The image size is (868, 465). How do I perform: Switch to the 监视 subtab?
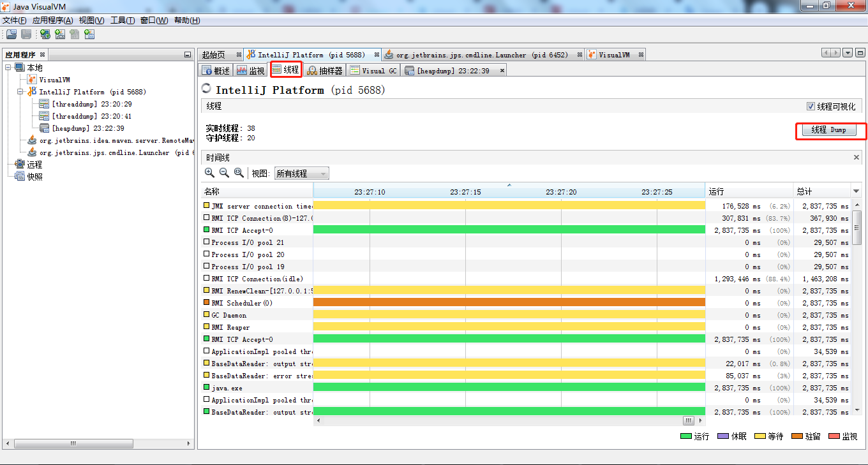[x=250, y=70]
